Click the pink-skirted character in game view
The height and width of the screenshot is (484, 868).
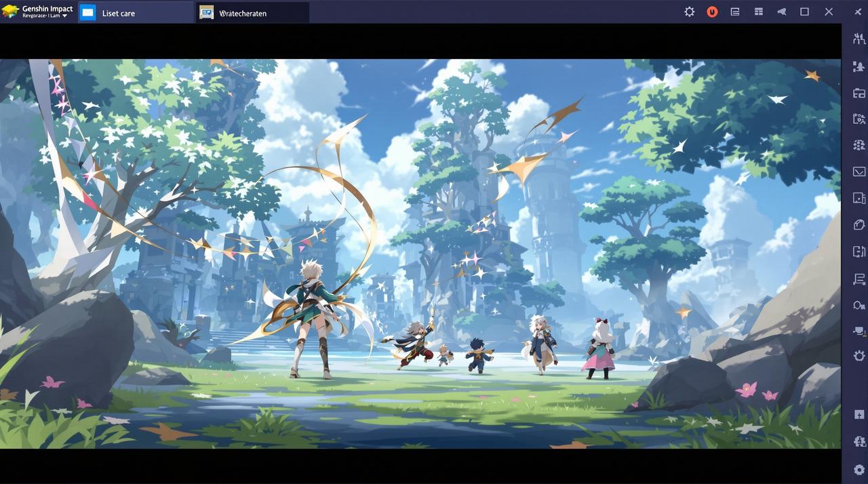(599, 348)
